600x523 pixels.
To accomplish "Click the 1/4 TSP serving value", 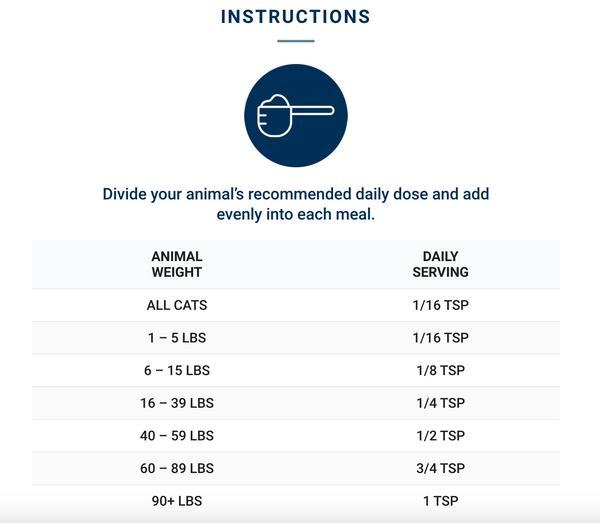I will (440, 403).
